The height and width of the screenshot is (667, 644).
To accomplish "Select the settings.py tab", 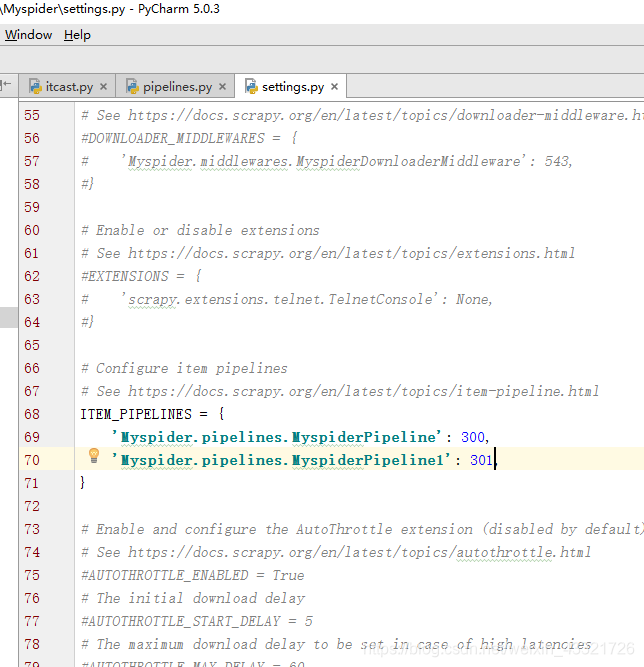I will pyautogui.click(x=293, y=87).
